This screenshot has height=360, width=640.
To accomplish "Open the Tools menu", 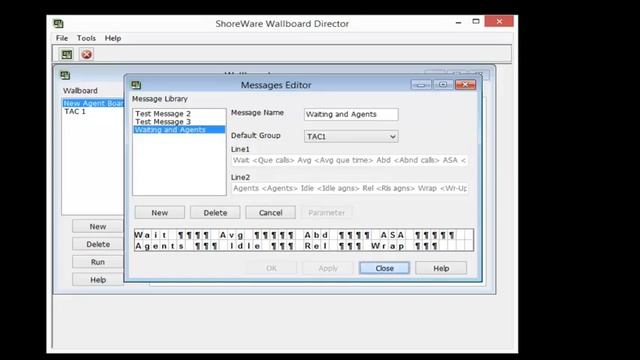I will 86,38.
